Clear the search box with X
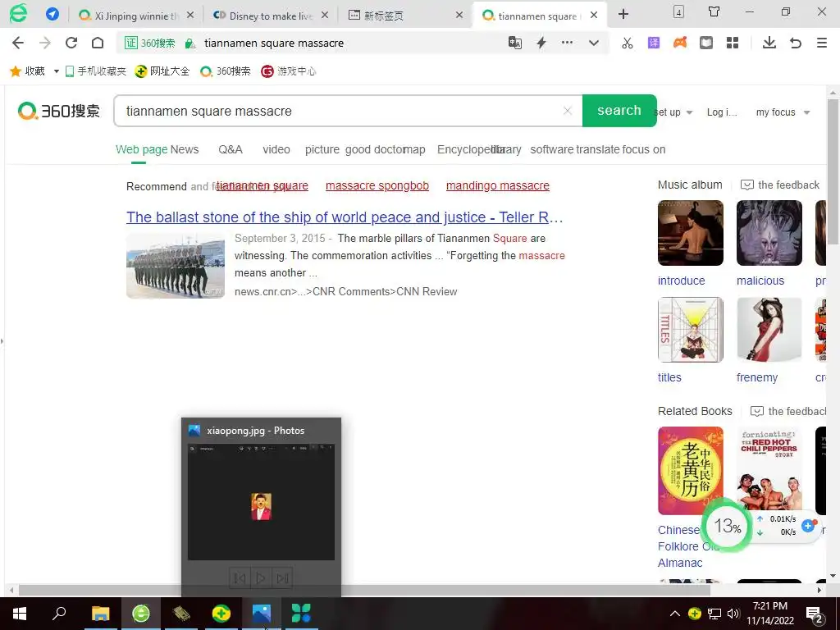The image size is (840, 630). click(568, 111)
